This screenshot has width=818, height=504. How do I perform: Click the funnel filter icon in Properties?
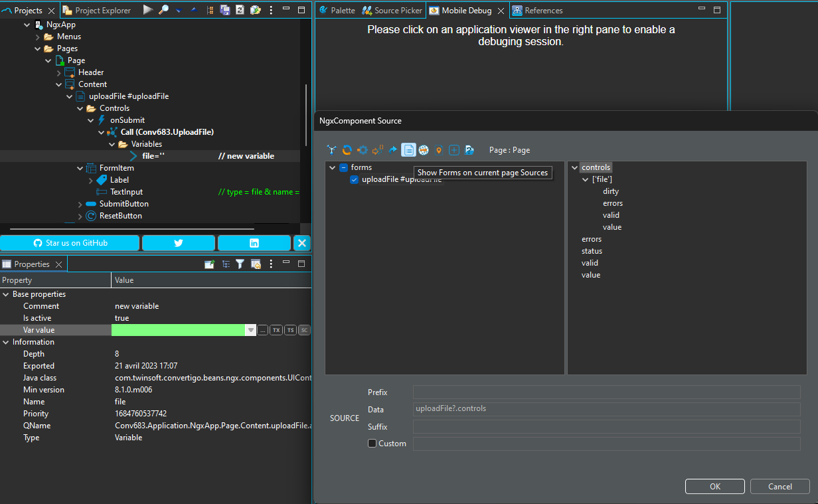(x=240, y=264)
